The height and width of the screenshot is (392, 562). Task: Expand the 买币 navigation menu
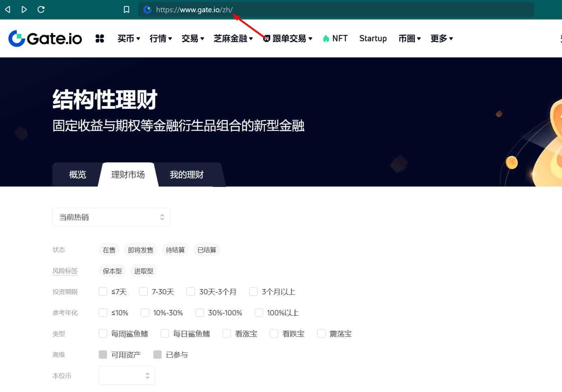[128, 38]
